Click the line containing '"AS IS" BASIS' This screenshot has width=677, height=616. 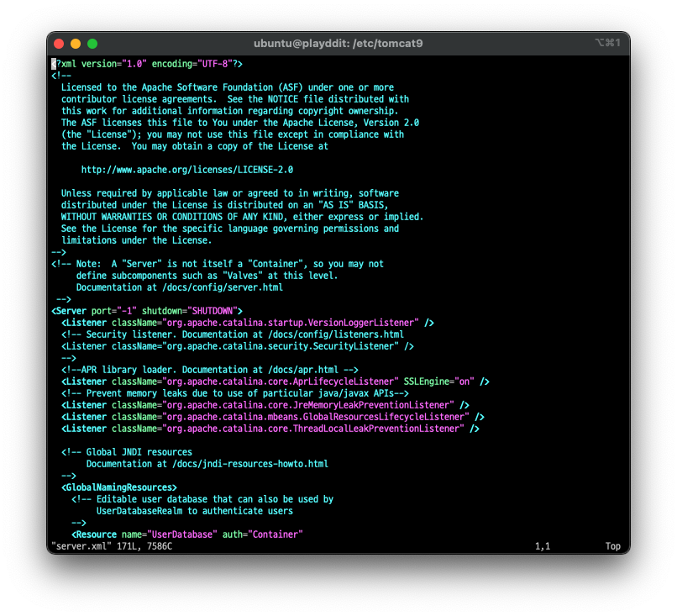tap(224, 205)
